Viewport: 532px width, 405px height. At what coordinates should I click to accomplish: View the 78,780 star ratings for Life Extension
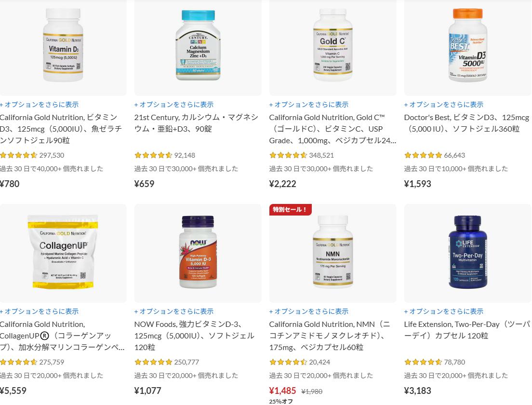435,362
